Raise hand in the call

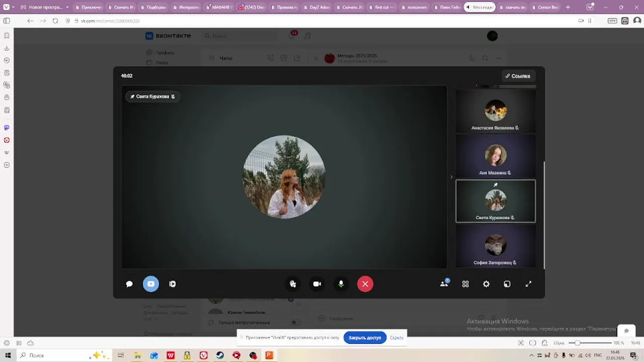click(293, 284)
